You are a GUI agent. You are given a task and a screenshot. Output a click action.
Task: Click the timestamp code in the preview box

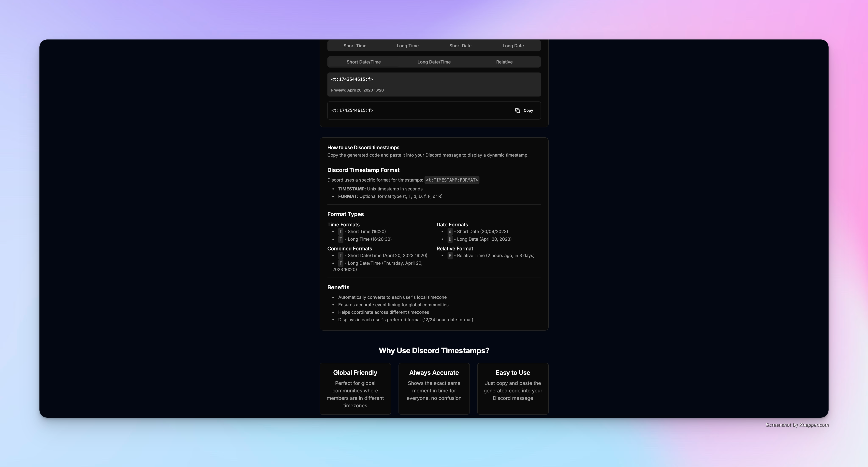(x=352, y=79)
